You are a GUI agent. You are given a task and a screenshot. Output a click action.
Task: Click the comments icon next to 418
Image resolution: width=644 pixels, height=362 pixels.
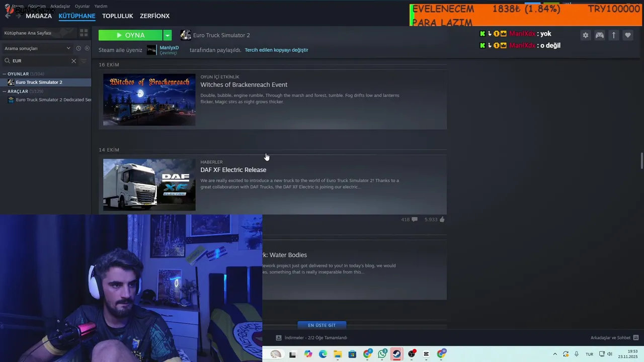(x=415, y=220)
